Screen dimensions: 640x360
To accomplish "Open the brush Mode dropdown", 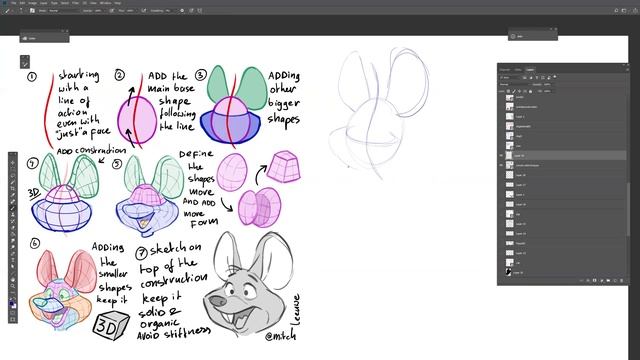I will [64, 11].
